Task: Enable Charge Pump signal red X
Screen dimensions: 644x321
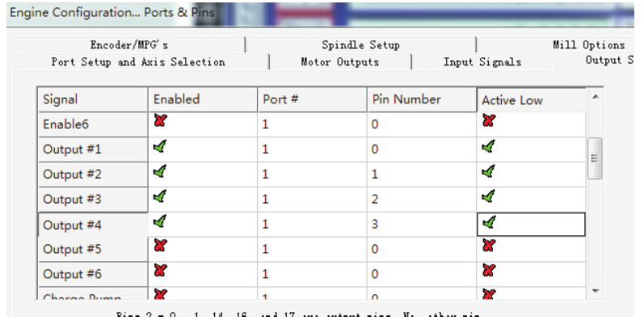Action: 160,294
